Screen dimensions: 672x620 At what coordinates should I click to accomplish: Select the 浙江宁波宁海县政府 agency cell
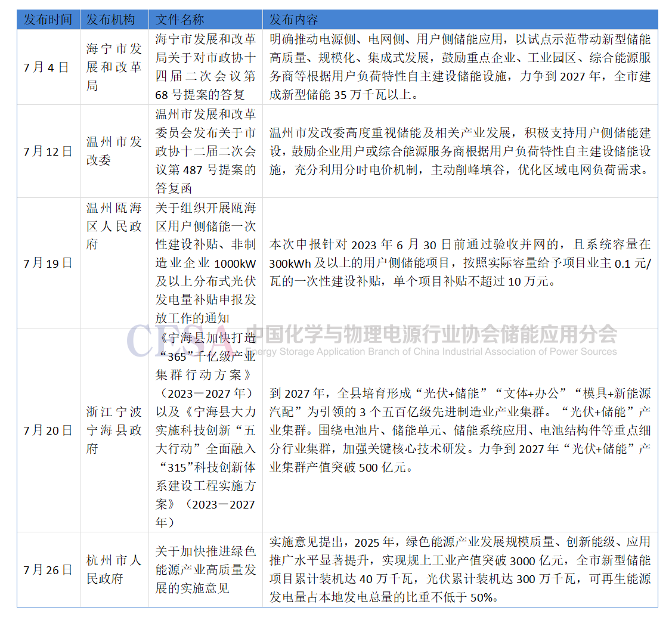113,430
